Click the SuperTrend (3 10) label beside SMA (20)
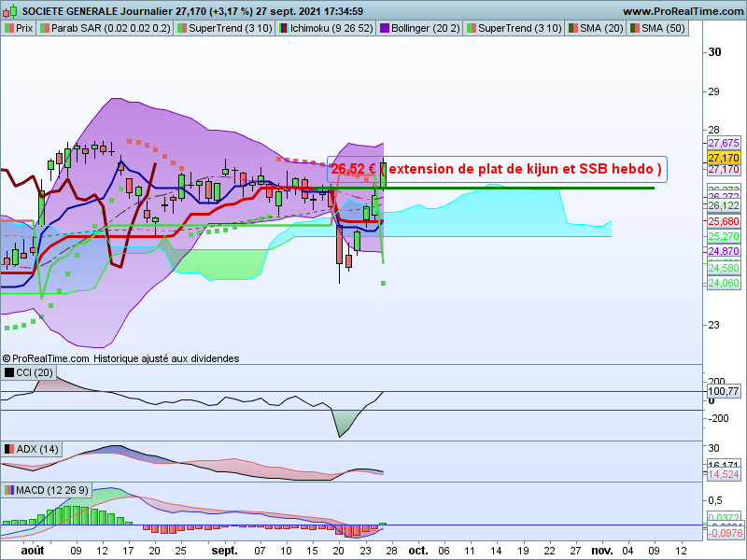Screen dimensions: 747x560 point(514,28)
